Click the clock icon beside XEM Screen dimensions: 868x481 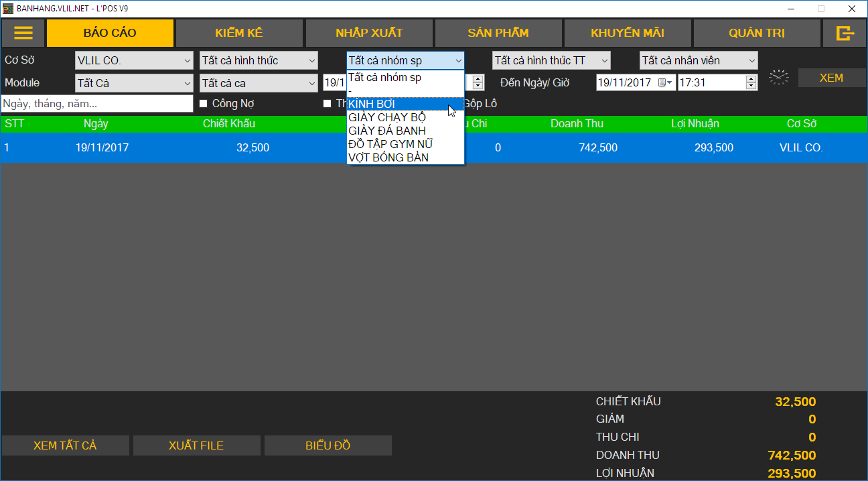click(x=778, y=77)
